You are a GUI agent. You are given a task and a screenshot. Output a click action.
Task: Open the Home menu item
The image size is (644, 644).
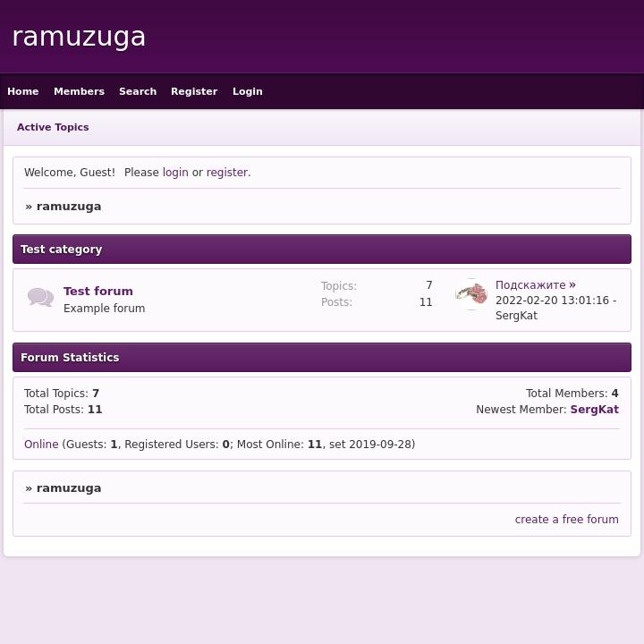[23, 91]
